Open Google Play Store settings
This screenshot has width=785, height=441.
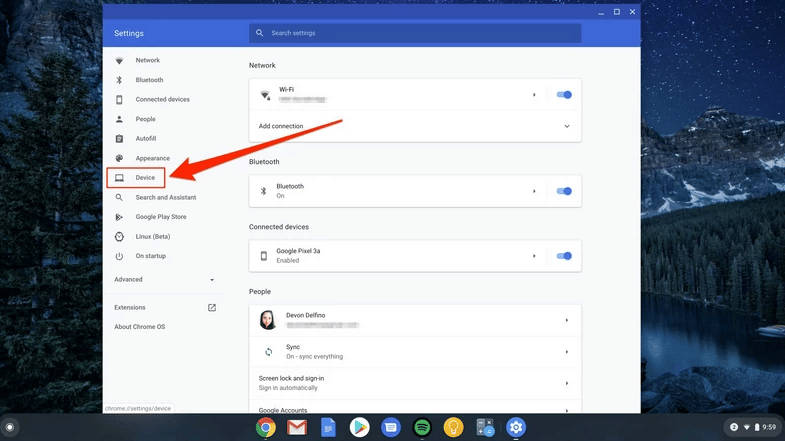click(x=161, y=217)
